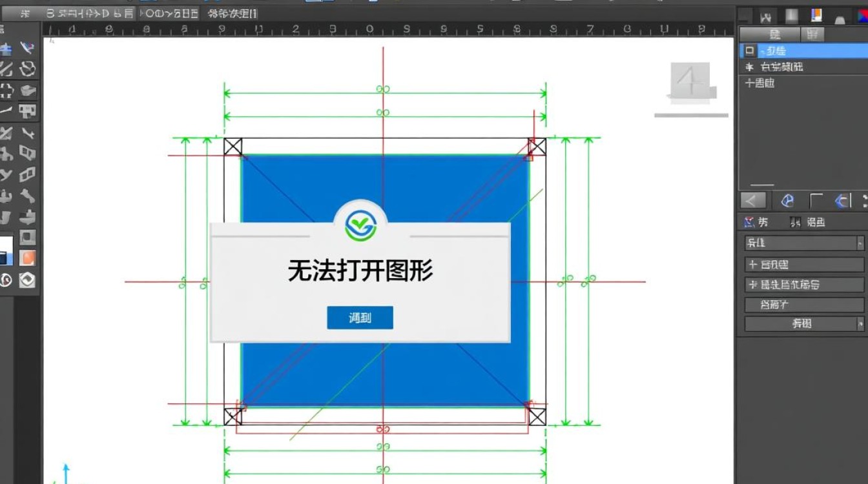The height and width of the screenshot is (484, 868).
Task: Click the blue circular compass icon in right panel
Action: click(787, 201)
